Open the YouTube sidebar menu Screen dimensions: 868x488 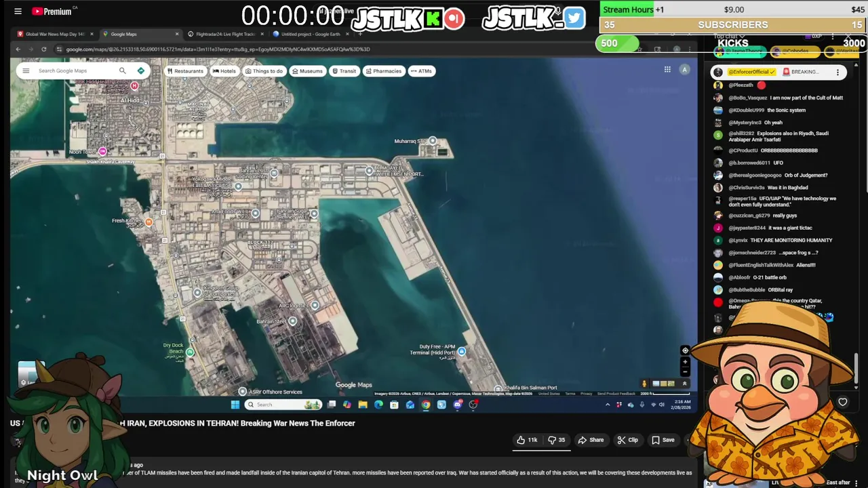18,11
